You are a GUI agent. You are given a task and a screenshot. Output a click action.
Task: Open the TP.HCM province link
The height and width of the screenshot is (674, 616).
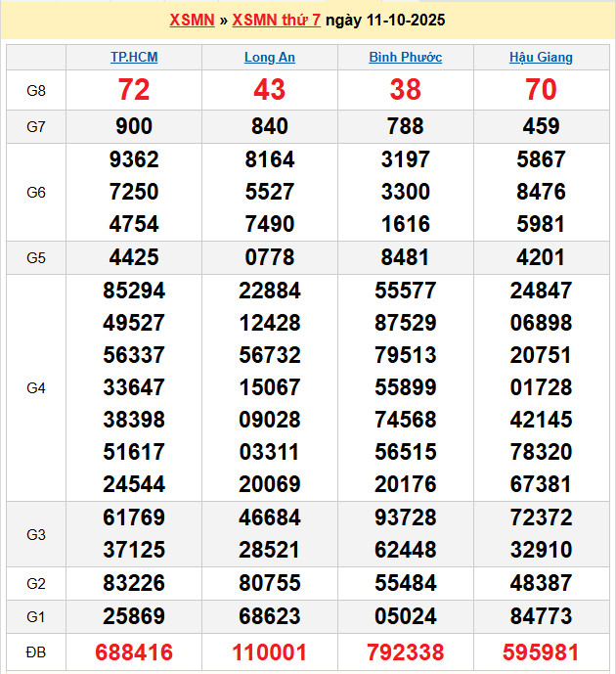[x=134, y=58]
